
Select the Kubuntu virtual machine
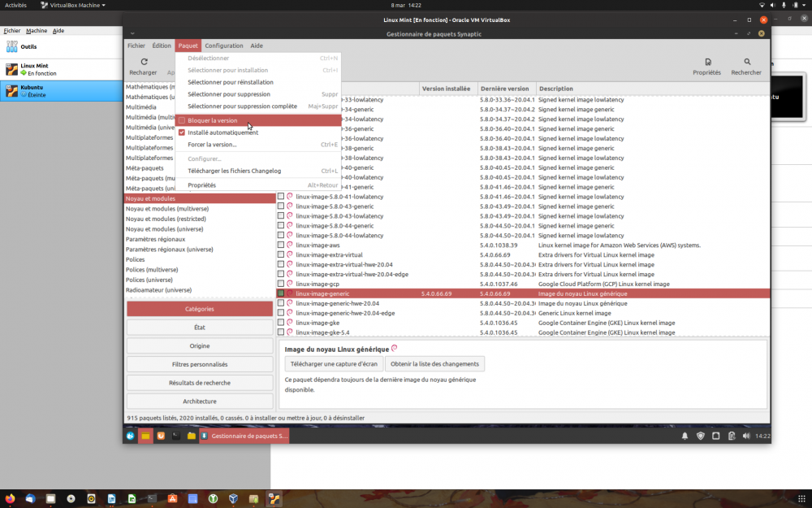[x=32, y=90]
